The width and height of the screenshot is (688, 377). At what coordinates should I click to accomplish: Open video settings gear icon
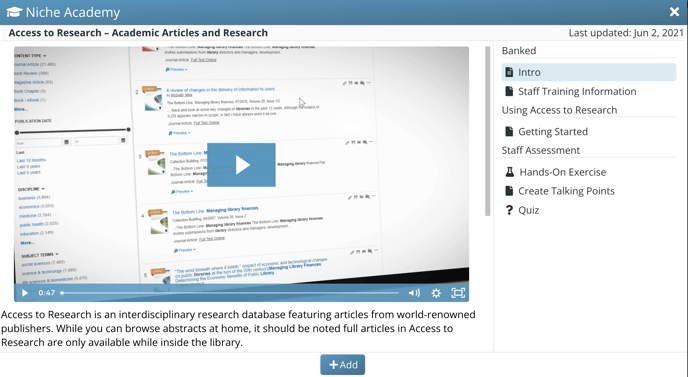pyautogui.click(x=436, y=293)
